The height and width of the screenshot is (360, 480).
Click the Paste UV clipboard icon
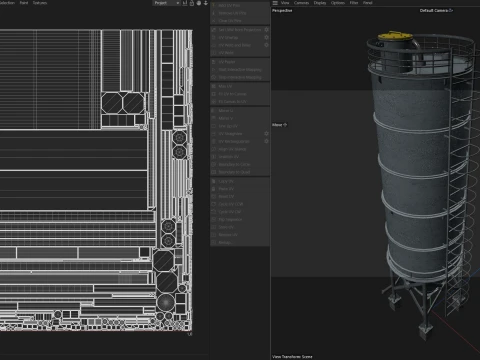[x=214, y=189]
